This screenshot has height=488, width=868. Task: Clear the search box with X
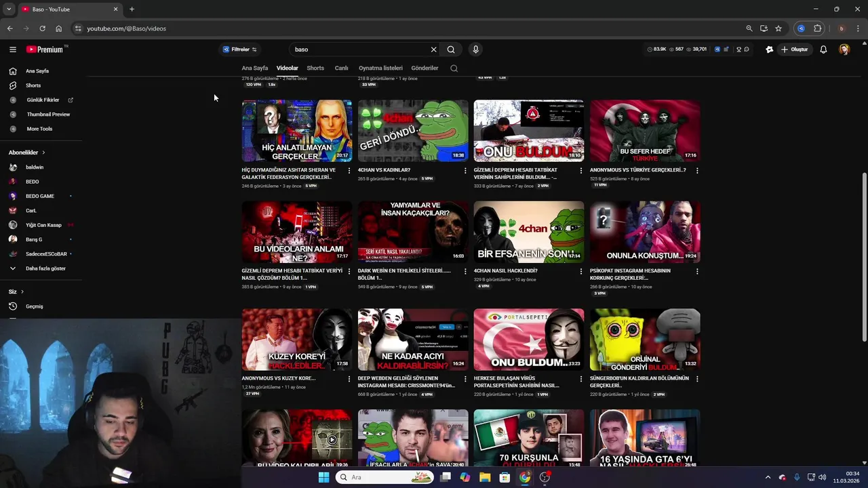tap(434, 49)
